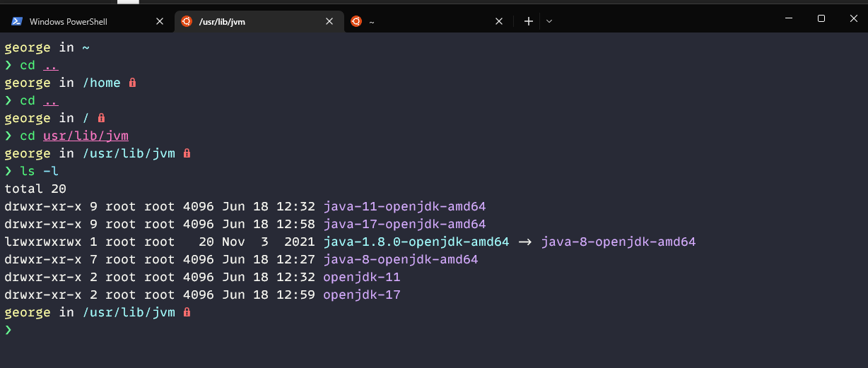Close the Windows PowerShell tab
The image size is (868, 368).
click(159, 21)
